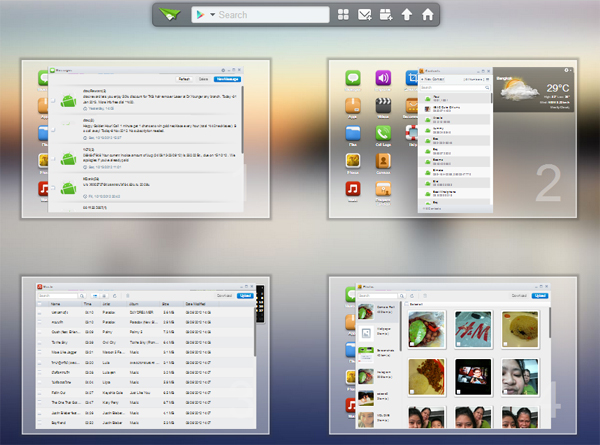This screenshot has width=600, height=445.
Task: Open the weather widget settings dropdown
Action: [567, 70]
